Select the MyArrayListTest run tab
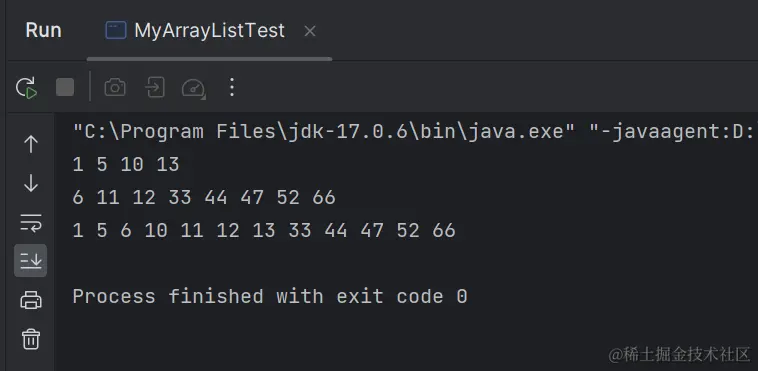 (195, 31)
